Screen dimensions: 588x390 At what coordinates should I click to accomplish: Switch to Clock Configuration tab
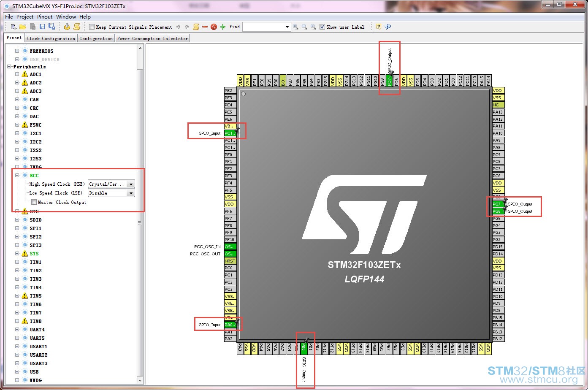(x=51, y=38)
